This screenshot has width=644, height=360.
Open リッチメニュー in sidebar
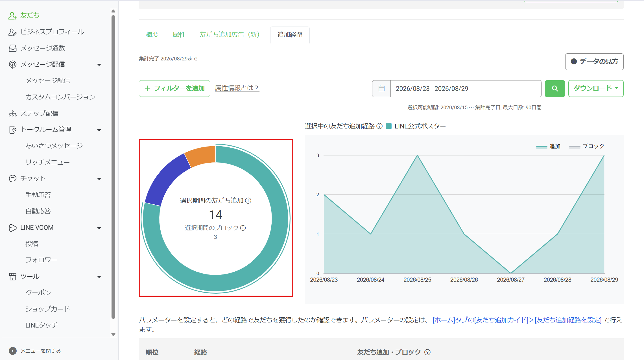click(x=47, y=162)
